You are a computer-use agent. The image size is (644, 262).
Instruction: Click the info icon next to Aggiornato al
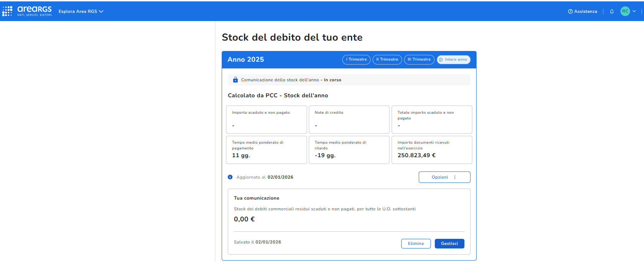tap(230, 177)
